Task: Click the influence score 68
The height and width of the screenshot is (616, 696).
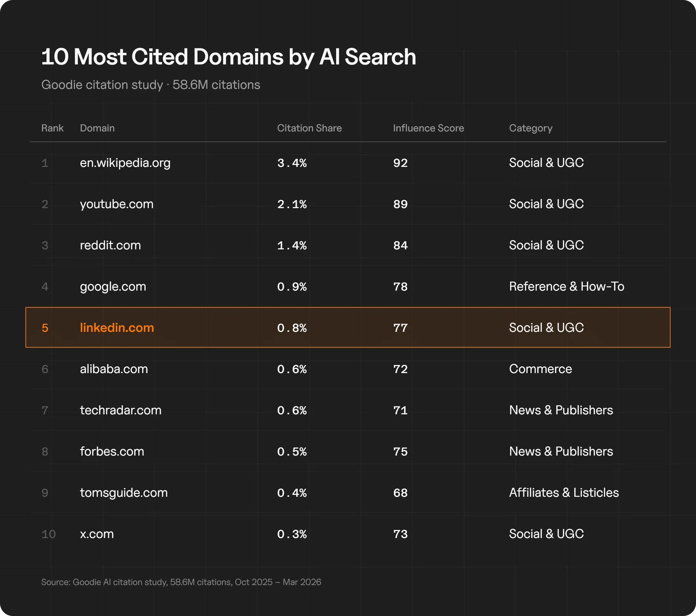Action: tap(400, 493)
